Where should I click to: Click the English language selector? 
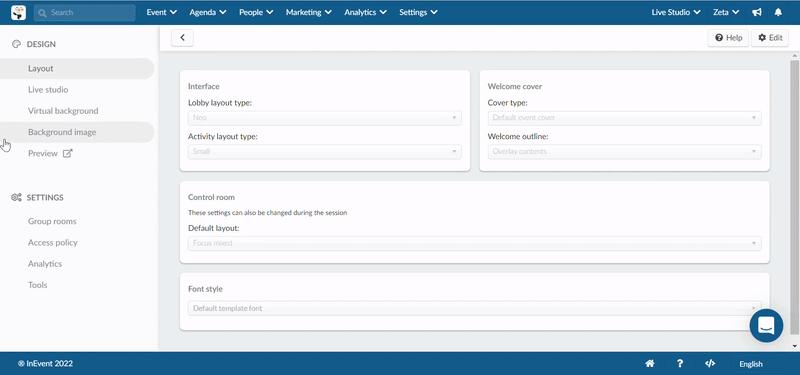pyautogui.click(x=751, y=364)
